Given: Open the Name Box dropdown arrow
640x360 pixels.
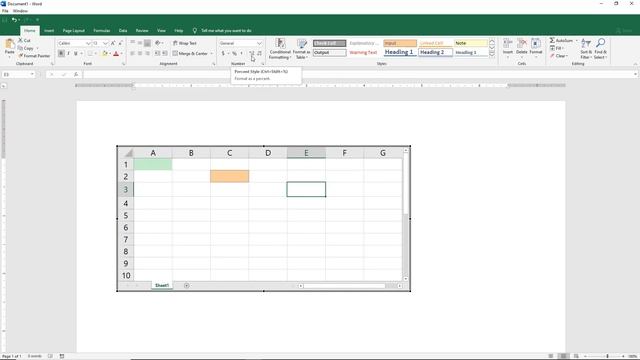Looking at the screenshot, I should click(x=32, y=74).
